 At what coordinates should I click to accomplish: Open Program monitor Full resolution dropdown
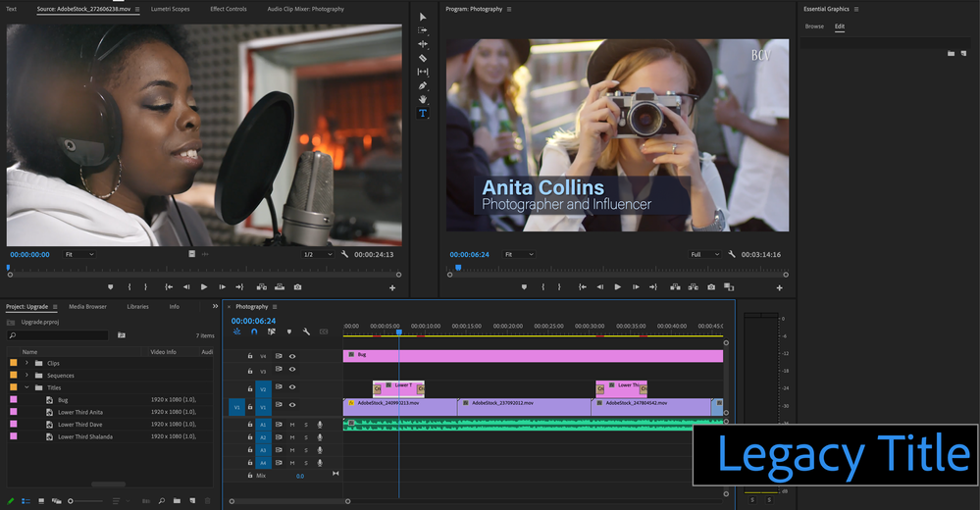(x=703, y=255)
